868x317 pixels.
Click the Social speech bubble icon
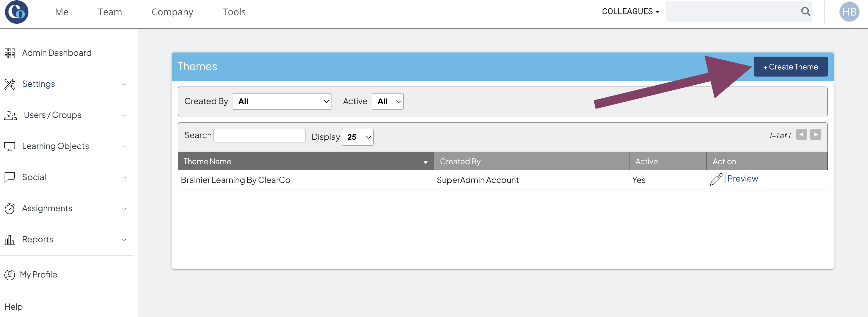[x=9, y=177]
